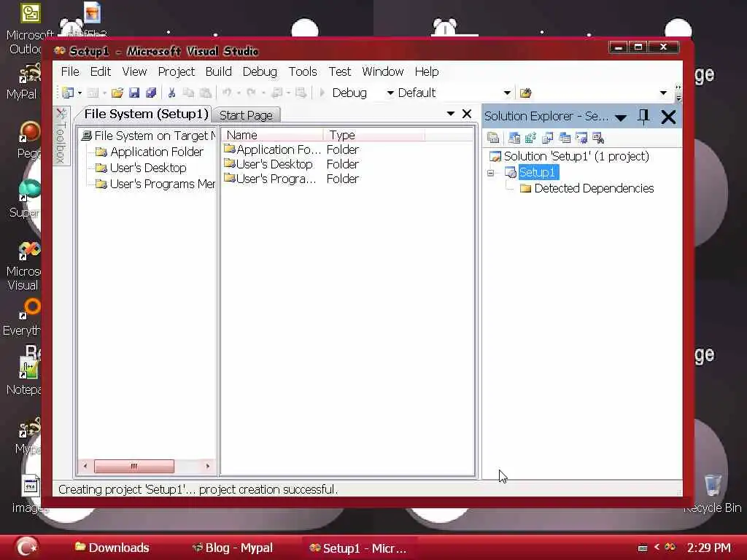Image resolution: width=747 pixels, height=560 pixels.
Task: Save the current file with the Save icon
Action: tap(134, 93)
